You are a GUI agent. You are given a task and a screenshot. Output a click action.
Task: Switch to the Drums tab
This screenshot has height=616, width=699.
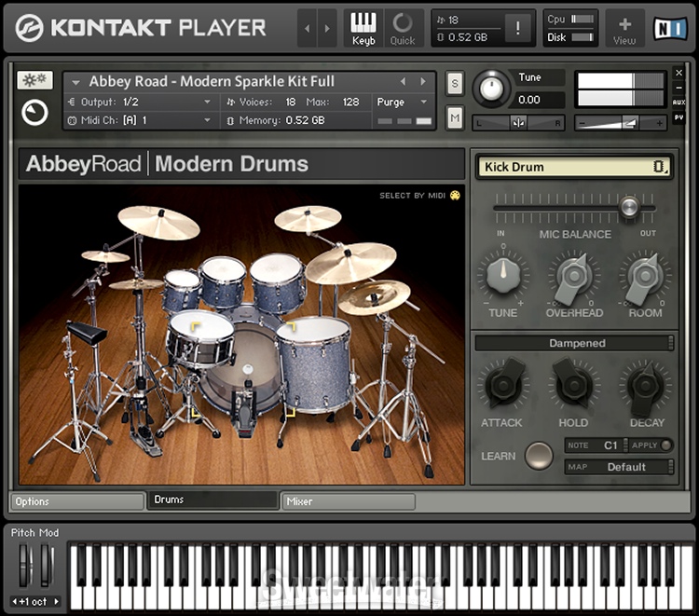pyautogui.click(x=213, y=500)
